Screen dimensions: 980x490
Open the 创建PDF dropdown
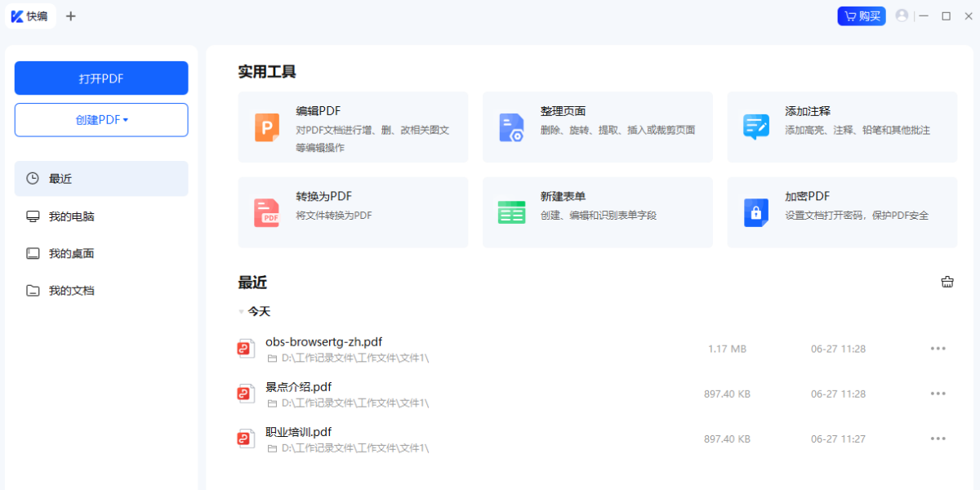tap(101, 120)
